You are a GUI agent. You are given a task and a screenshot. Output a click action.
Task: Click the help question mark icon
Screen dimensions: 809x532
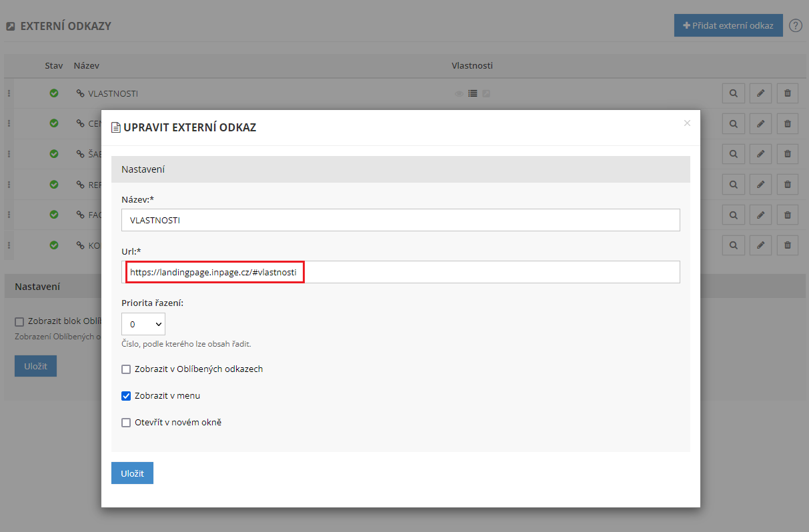point(795,25)
